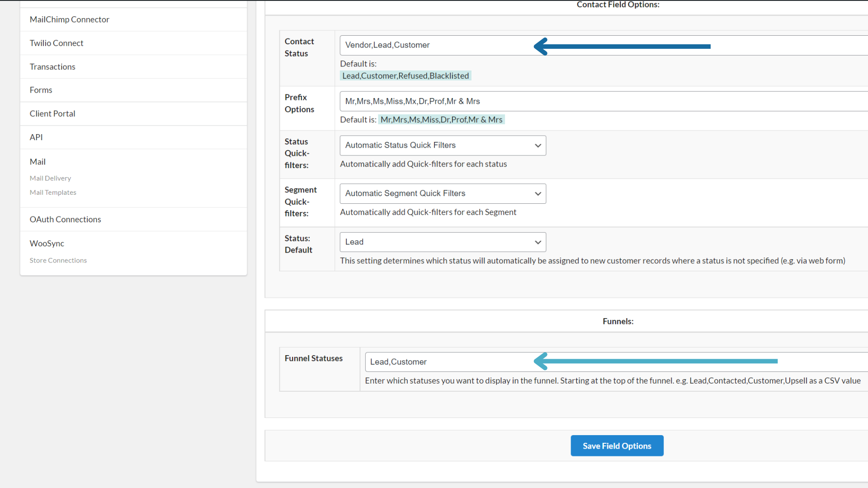The image size is (868, 488).
Task: Click highlighted default status text Lead,Customer,Refused,Blacklisted
Action: 405,76
